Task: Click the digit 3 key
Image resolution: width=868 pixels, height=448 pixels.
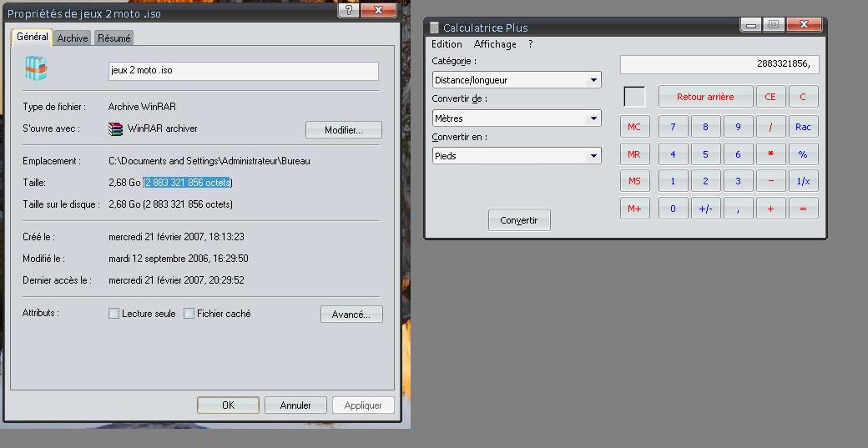Action: (x=738, y=181)
